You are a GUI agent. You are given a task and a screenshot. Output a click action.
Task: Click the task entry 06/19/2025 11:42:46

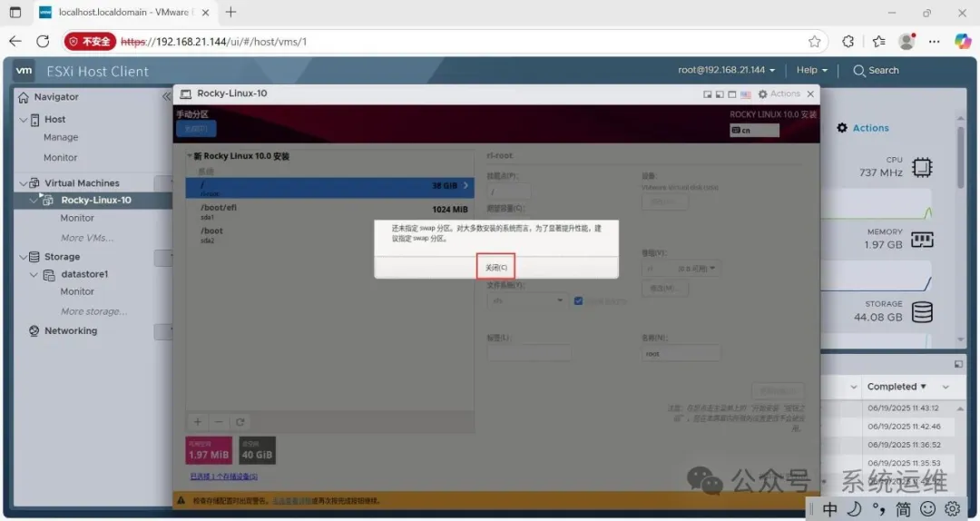pos(904,427)
